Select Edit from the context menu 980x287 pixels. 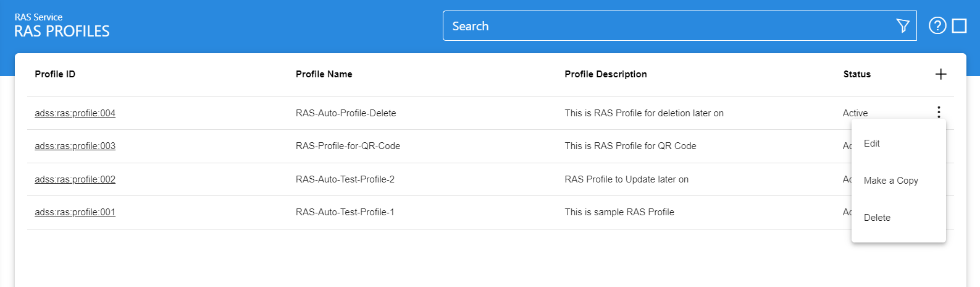click(871, 143)
